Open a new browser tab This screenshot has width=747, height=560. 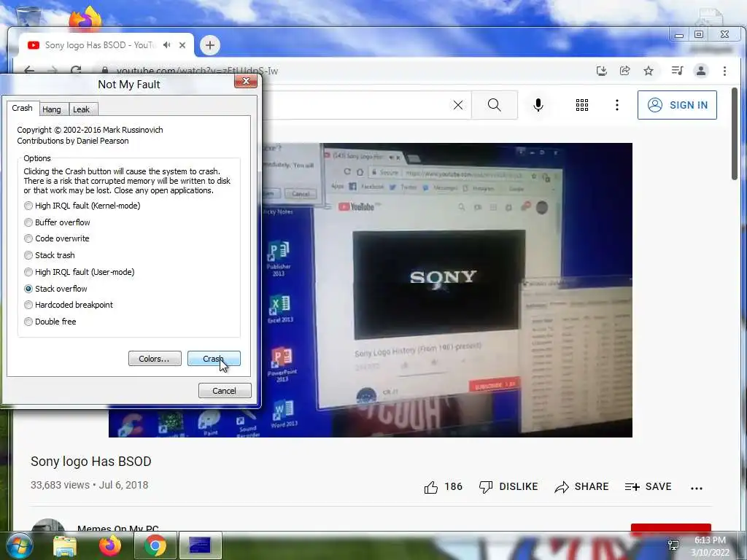[x=209, y=45]
